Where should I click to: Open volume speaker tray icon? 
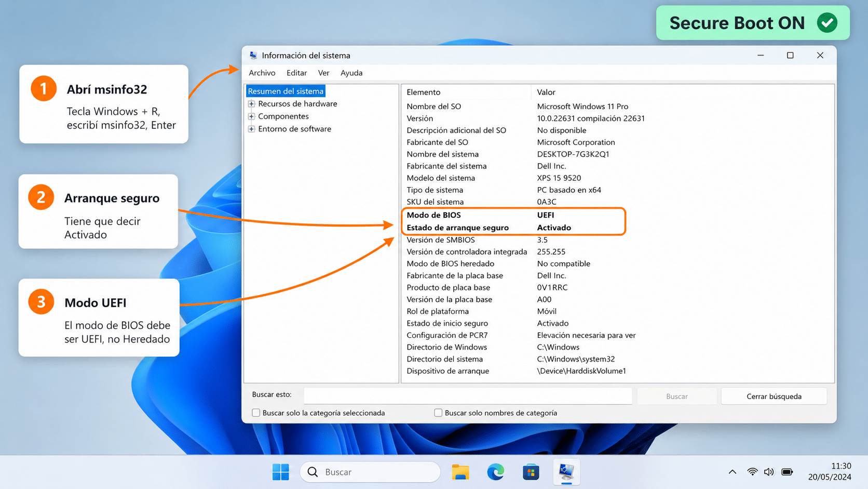coord(769,472)
